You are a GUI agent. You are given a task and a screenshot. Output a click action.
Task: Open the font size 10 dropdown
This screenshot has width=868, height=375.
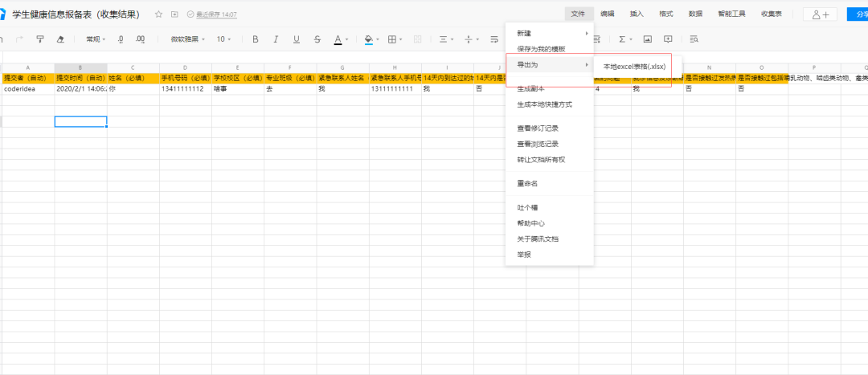tap(223, 39)
